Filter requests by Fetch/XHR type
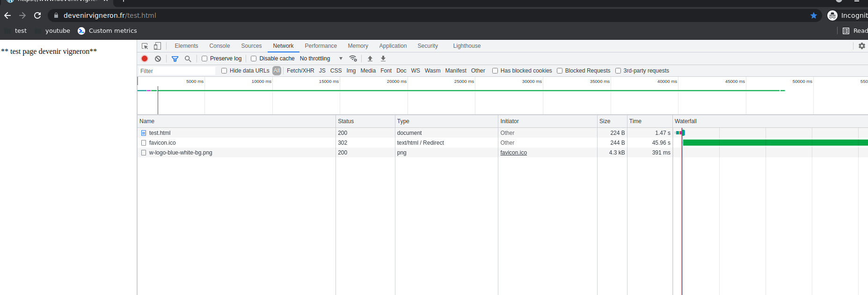Image resolution: width=868 pixels, height=295 pixels. [x=300, y=71]
